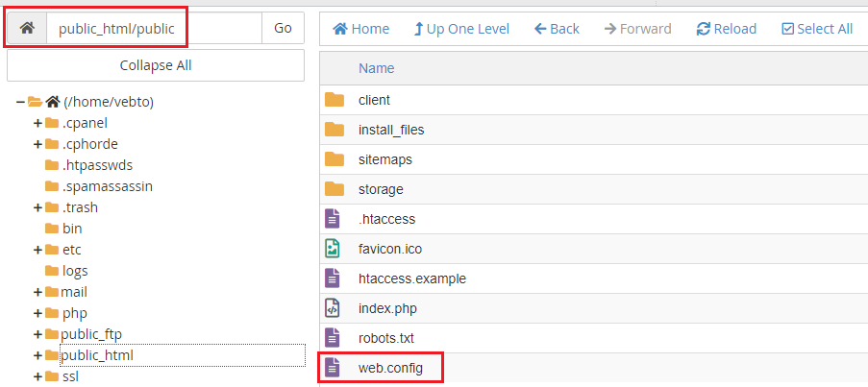Click the public_html/public path input field
Screen dimensions: 868x387
click(155, 28)
